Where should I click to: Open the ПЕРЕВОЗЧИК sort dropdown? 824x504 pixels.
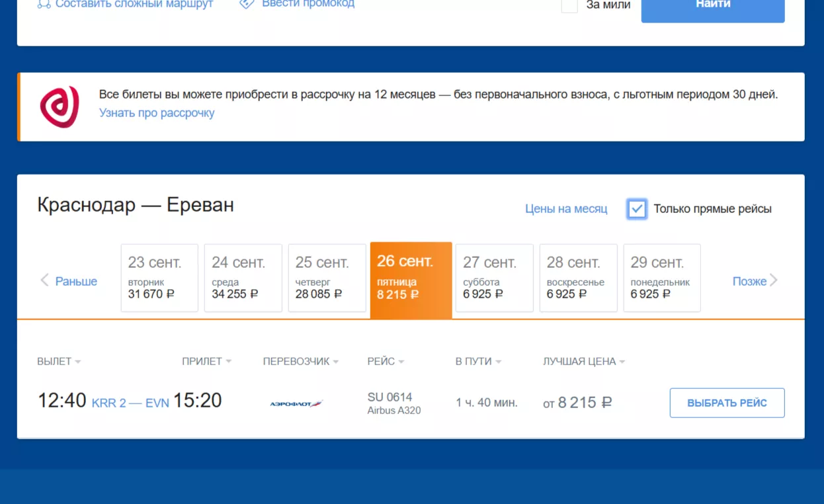pos(300,361)
